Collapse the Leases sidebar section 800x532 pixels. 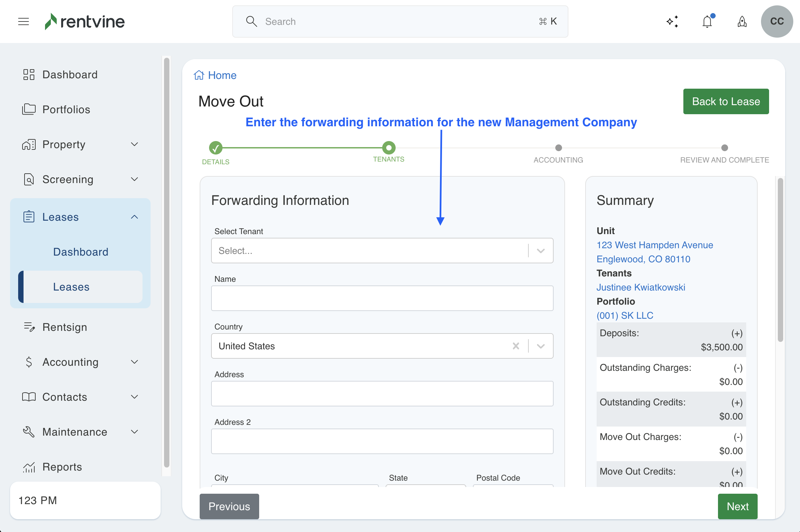coord(134,217)
